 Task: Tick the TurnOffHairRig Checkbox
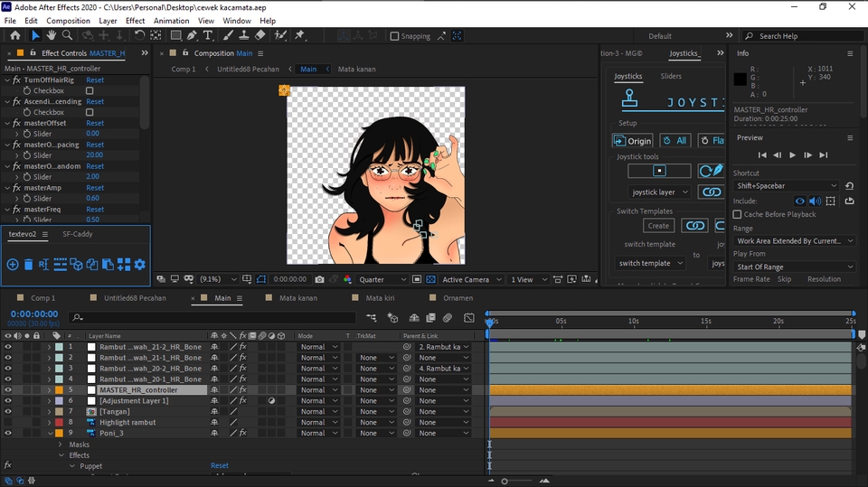click(90, 90)
